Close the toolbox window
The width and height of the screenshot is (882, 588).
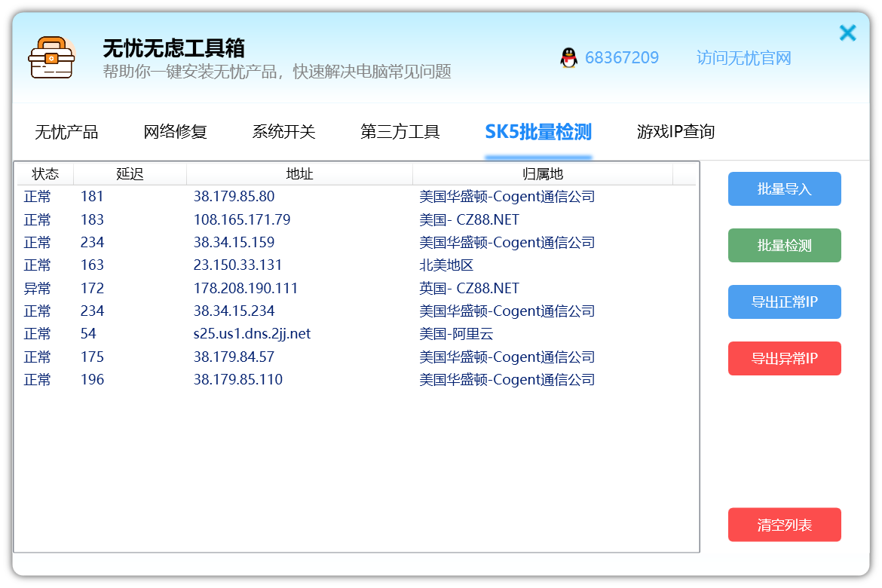pos(847,33)
